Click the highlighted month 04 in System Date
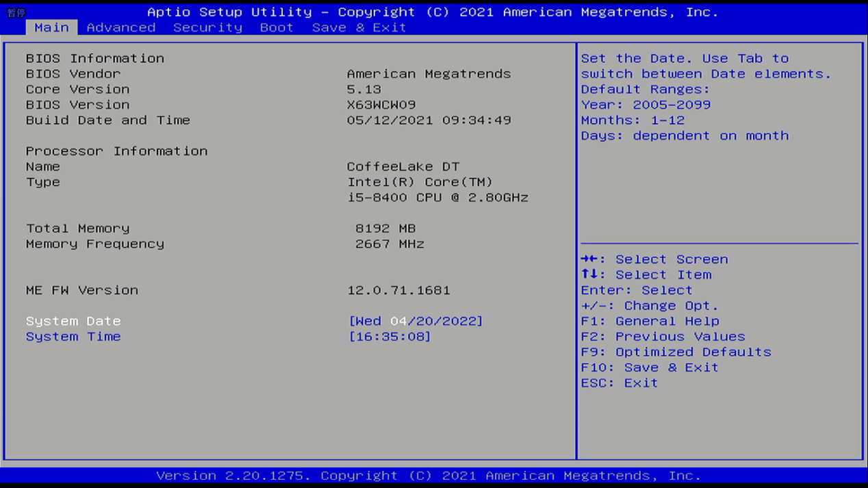Screen dimensions: 868x488 pyautogui.click(x=398, y=321)
